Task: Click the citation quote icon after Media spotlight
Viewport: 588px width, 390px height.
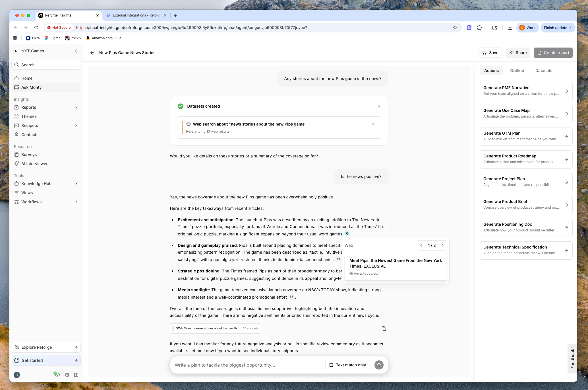Action: 291,297
